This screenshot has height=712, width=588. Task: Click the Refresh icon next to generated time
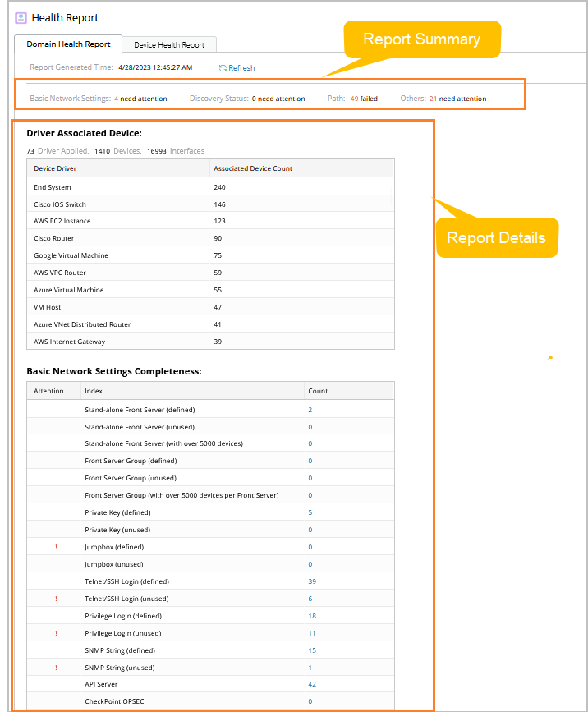(x=223, y=68)
